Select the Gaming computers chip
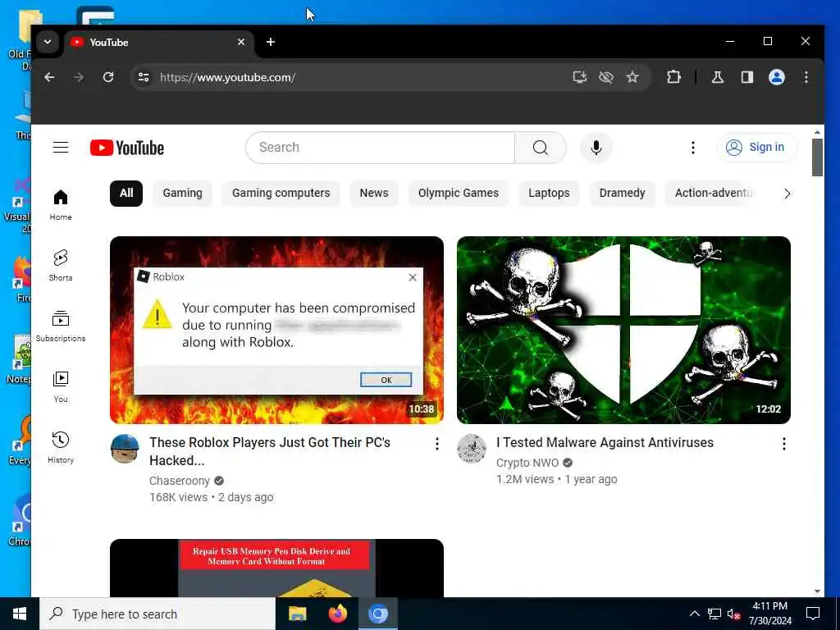The image size is (840, 630). (281, 194)
